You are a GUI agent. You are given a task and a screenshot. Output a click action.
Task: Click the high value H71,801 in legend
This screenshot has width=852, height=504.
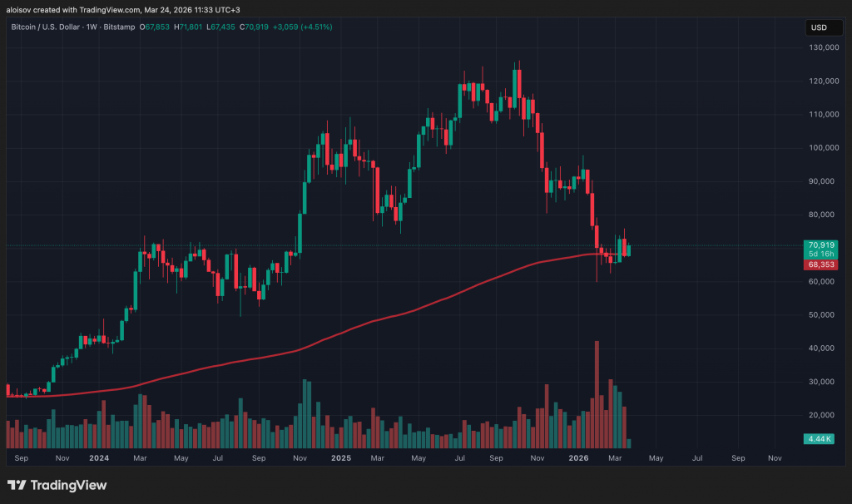(188, 27)
